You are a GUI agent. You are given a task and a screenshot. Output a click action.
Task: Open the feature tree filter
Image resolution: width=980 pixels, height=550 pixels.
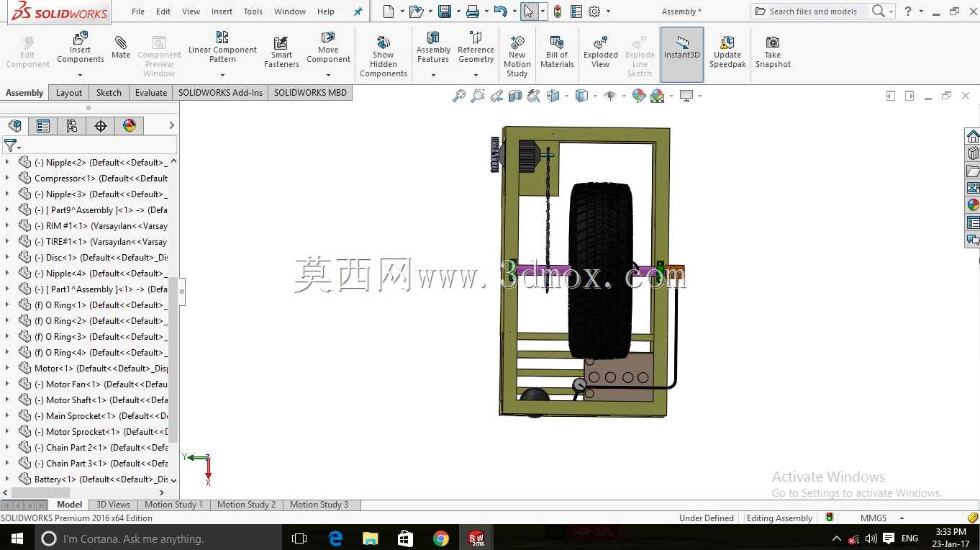coord(11,146)
